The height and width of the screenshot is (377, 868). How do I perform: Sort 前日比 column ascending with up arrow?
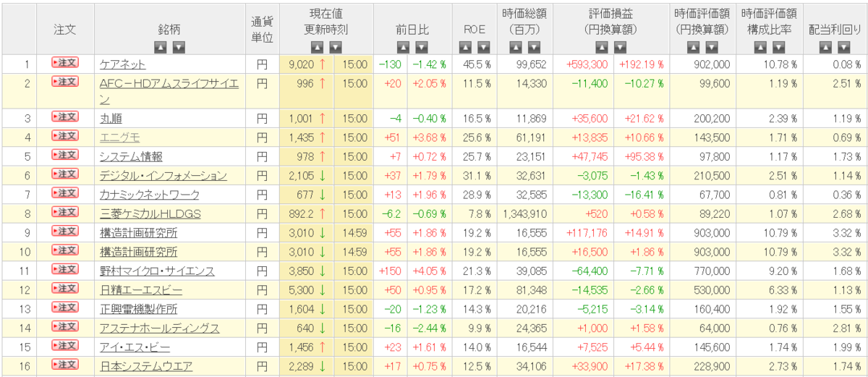pyautogui.click(x=404, y=47)
